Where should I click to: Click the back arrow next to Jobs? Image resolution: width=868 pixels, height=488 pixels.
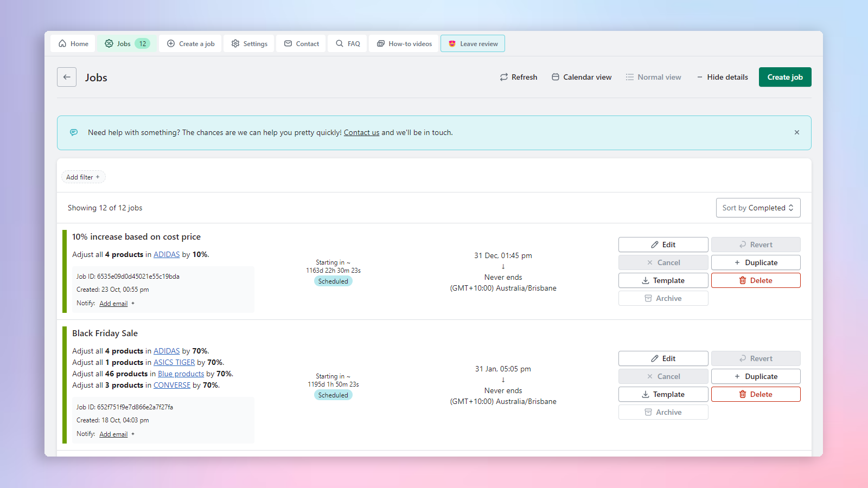click(x=67, y=77)
